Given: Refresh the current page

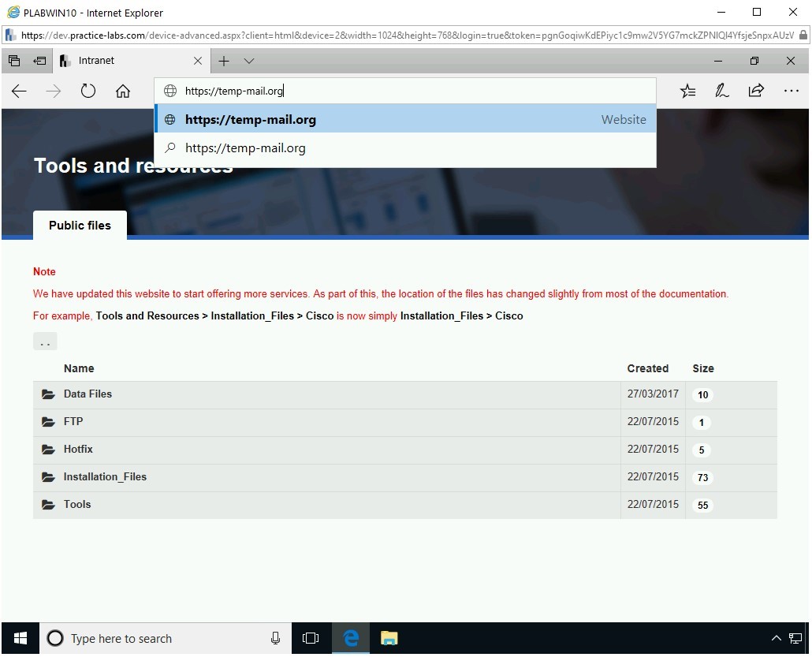Looking at the screenshot, I should pyautogui.click(x=88, y=91).
